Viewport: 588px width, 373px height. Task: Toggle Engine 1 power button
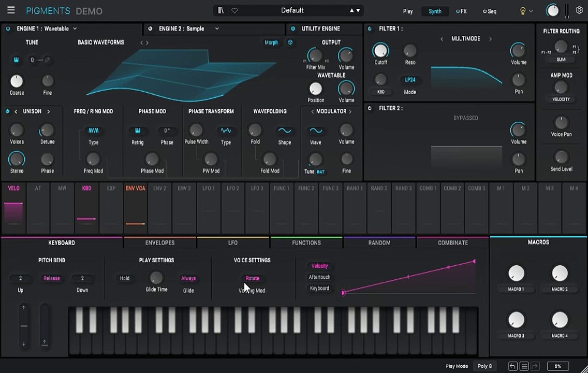[8, 28]
